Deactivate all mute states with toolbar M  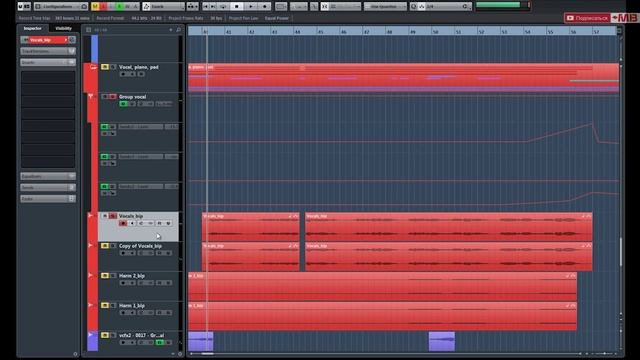[x=95, y=6]
